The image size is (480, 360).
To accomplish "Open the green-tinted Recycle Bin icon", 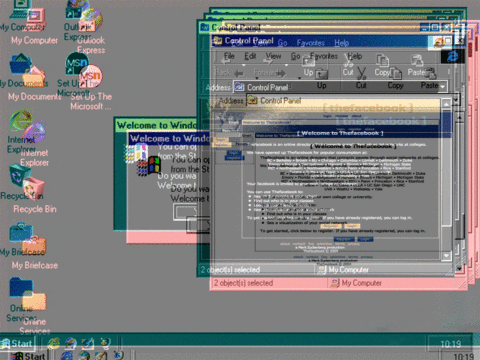I will point(20,176).
